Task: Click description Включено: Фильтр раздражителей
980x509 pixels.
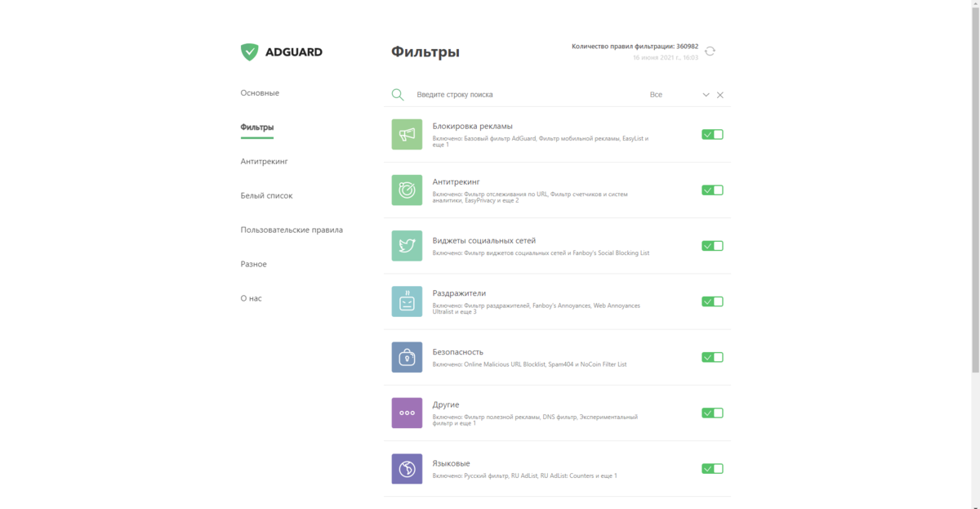Action: 537,308
